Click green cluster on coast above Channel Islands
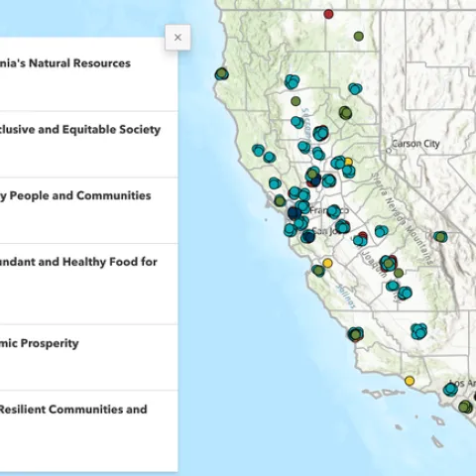The width and height of the screenshot is (476, 476). click(x=355, y=334)
